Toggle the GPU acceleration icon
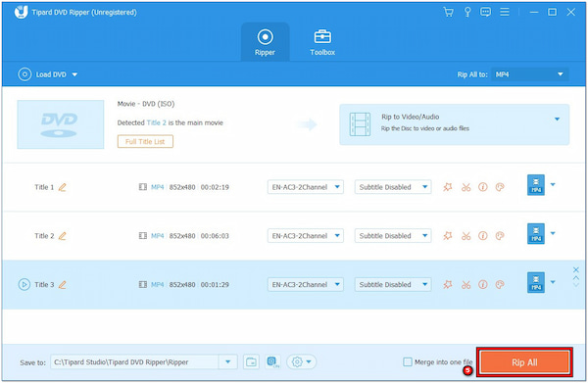The height and width of the screenshot is (383, 588). 272,362
